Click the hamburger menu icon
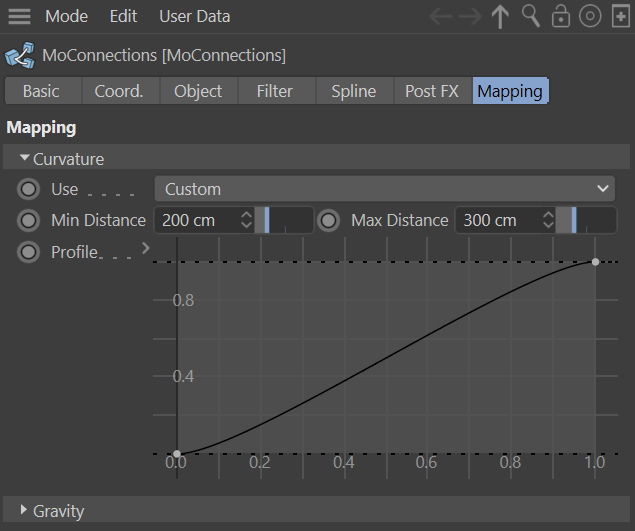Viewport: 635px width, 531px height. click(x=20, y=17)
